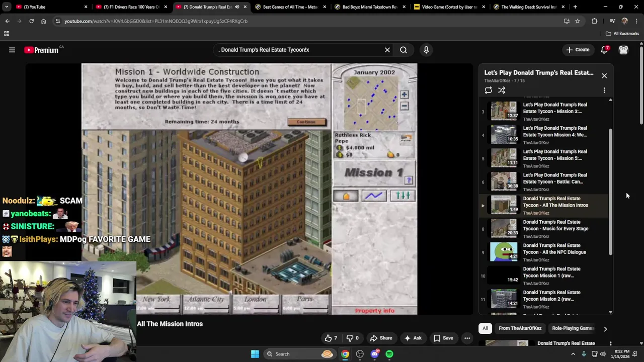
Task: Like the video
Action: pos(331,338)
